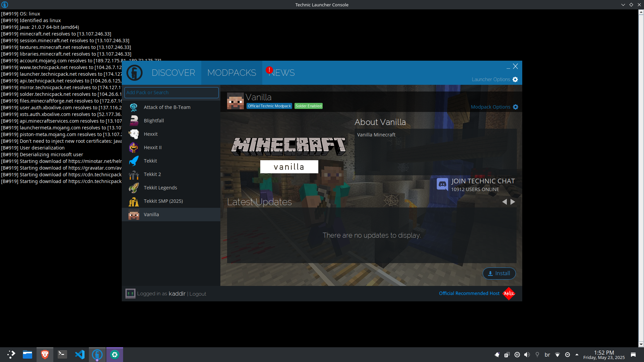Viewport: 644px width, 362px height.
Task: Select the Vanilla modpack name in list
Action: pyautogui.click(x=151, y=215)
